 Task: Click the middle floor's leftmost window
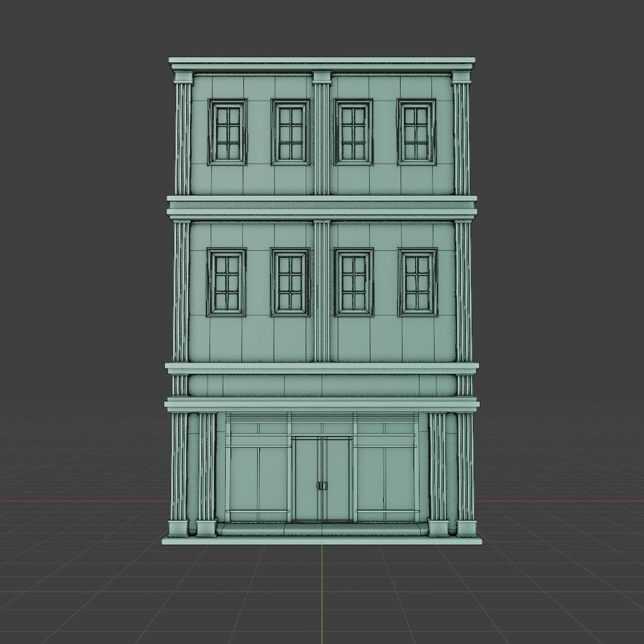point(226,282)
